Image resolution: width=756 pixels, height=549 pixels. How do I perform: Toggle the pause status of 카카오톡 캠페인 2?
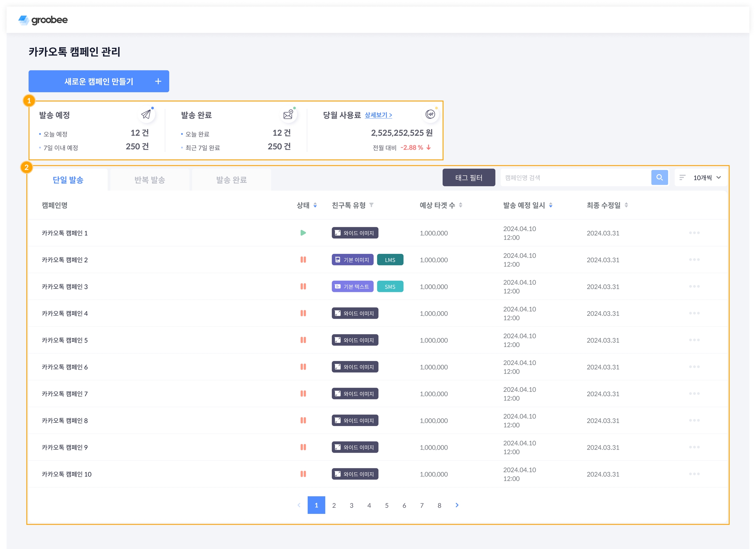(303, 259)
